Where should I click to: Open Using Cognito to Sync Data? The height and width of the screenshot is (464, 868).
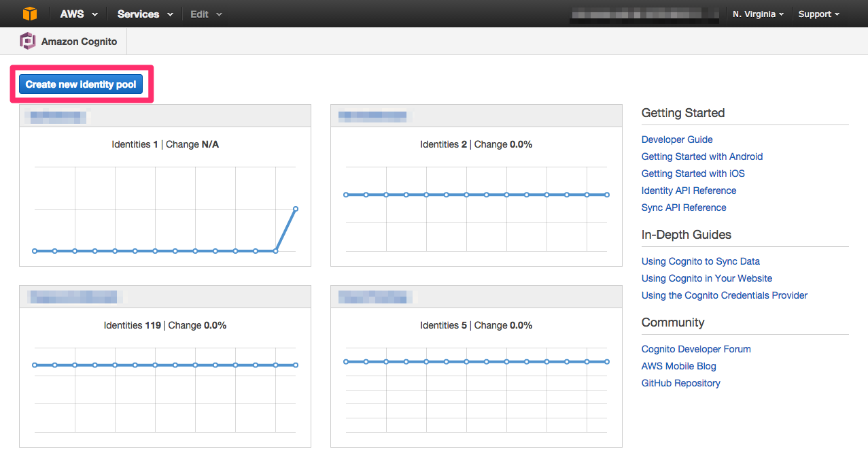tap(701, 261)
